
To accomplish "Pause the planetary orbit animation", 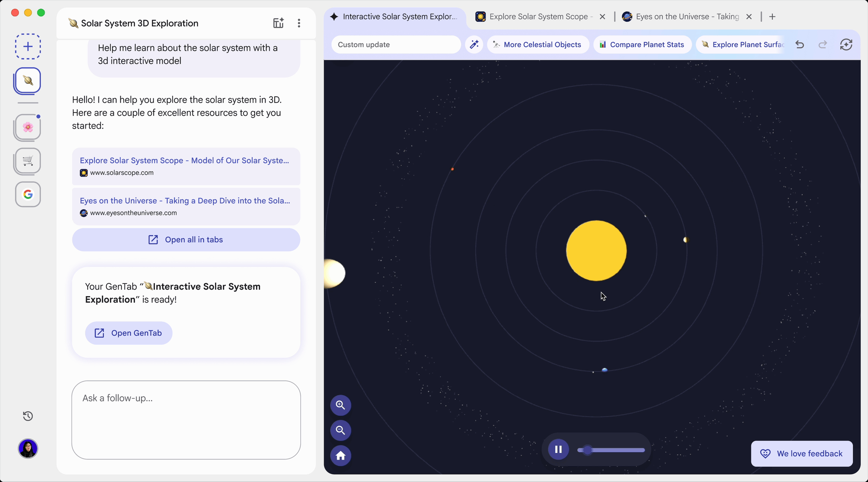I will [x=558, y=449].
